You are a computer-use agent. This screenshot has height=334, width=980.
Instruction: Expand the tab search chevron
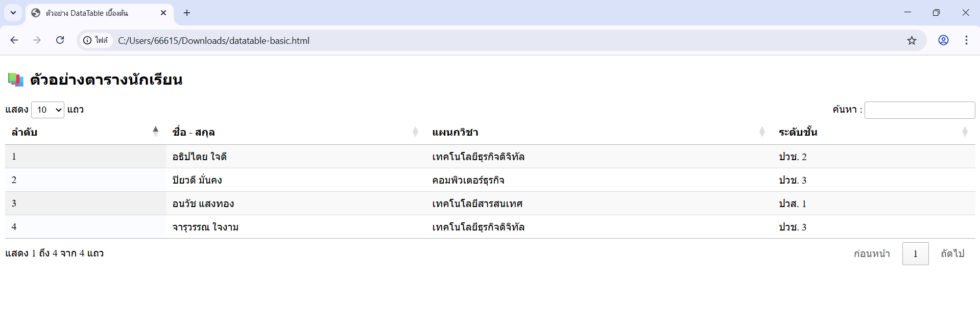coord(13,13)
